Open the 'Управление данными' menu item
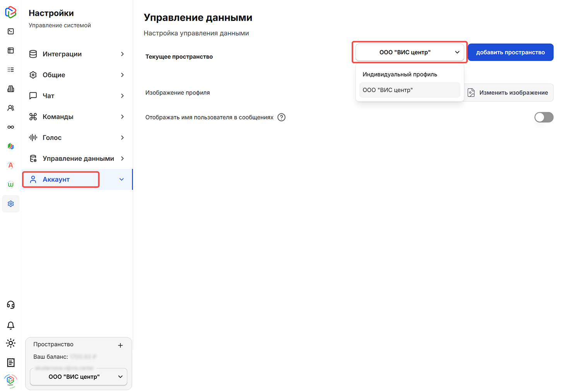The width and height of the screenshot is (566, 392). point(77,158)
